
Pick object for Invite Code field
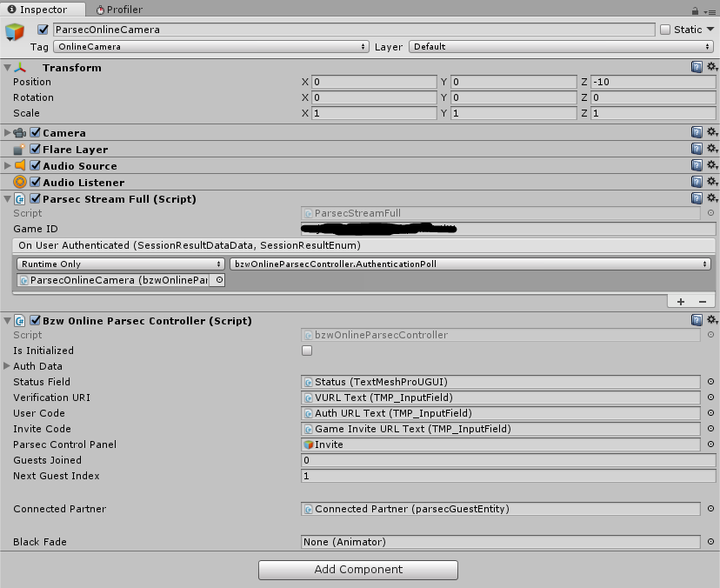coord(710,429)
